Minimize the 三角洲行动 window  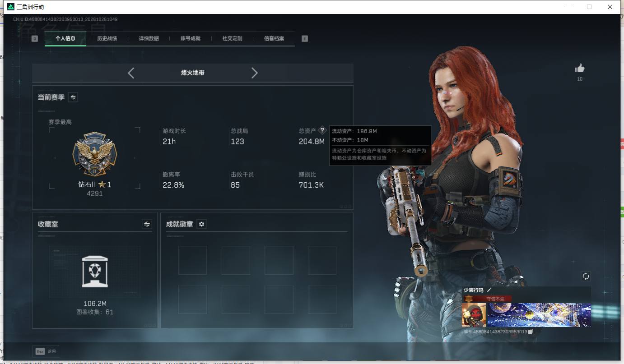(568, 7)
